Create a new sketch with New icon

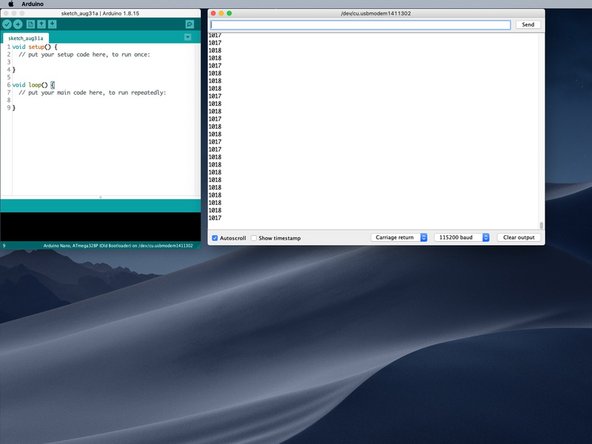click(x=31, y=25)
